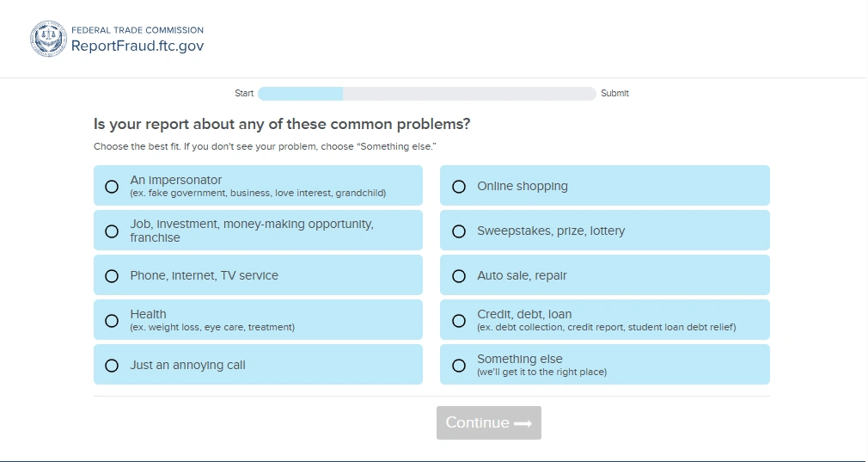Select Phone, internet, TV service radio button
The width and height of the screenshot is (868, 462).
(112, 276)
